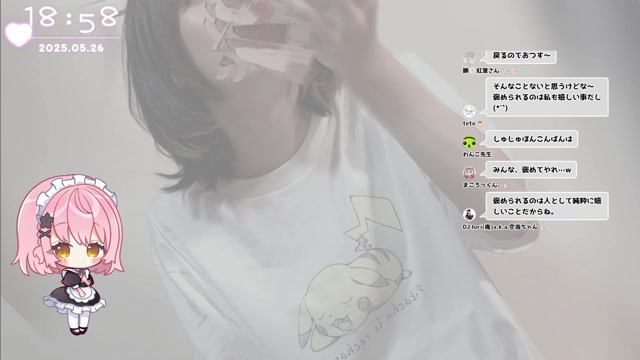The height and width of the screenshot is (360, 640).
Task: Select the 戻るのであつす〜 chat bubble
Action: (521, 56)
